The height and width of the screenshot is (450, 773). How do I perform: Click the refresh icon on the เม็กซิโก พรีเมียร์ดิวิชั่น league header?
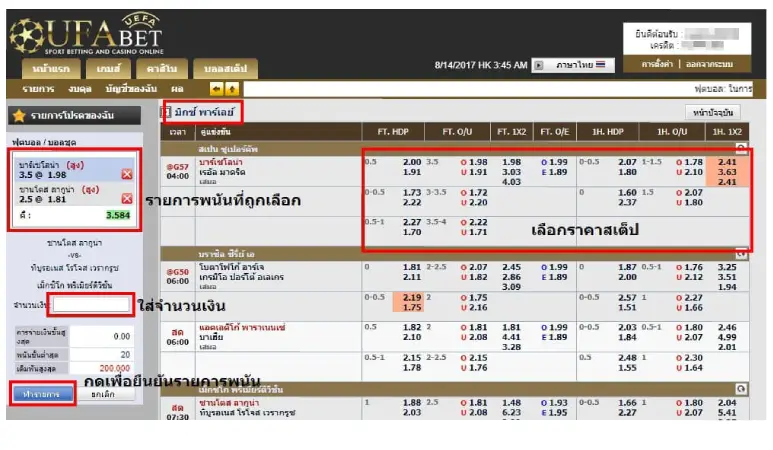741,389
